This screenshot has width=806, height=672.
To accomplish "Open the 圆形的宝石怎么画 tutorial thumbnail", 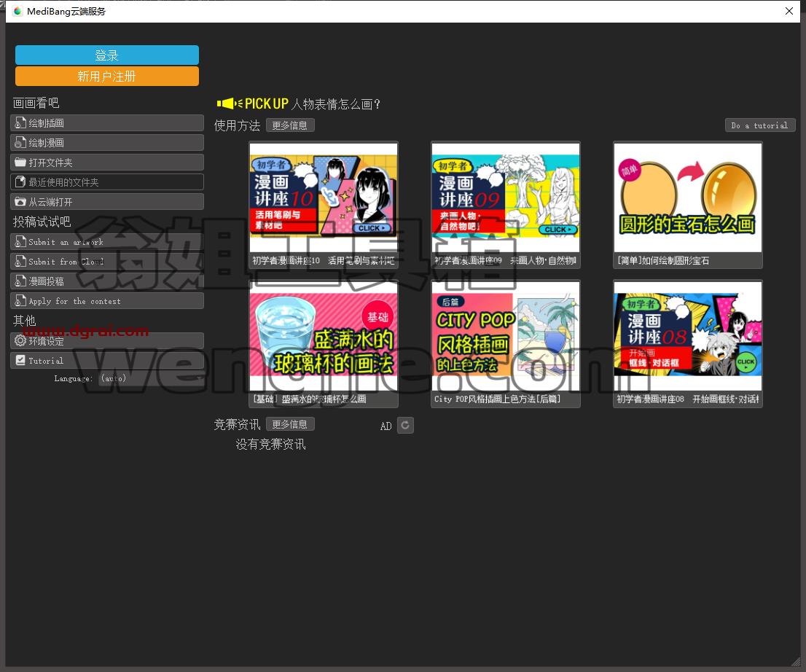I will click(x=688, y=205).
